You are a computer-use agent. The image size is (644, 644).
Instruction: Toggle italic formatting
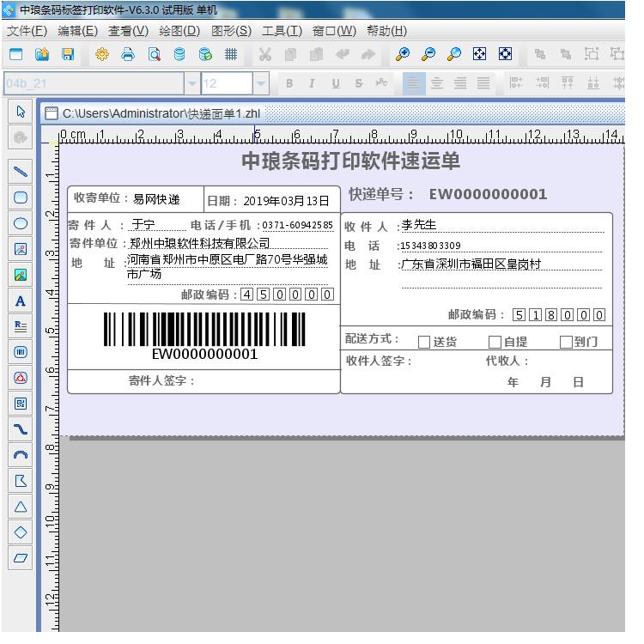click(313, 83)
